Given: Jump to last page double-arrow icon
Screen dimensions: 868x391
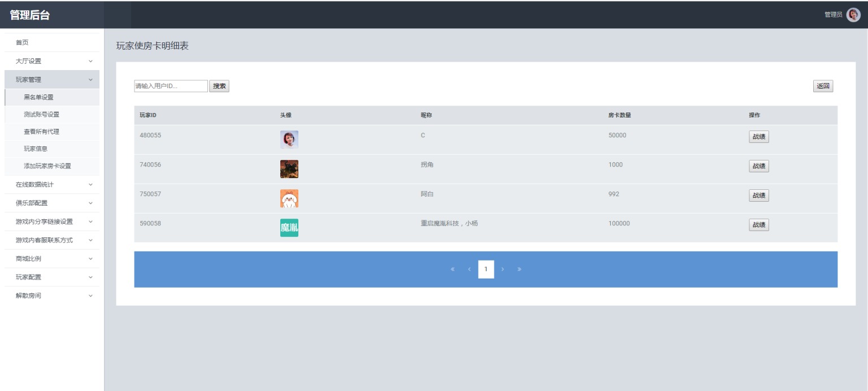Looking at the screenshot, I should click(519, 270).
